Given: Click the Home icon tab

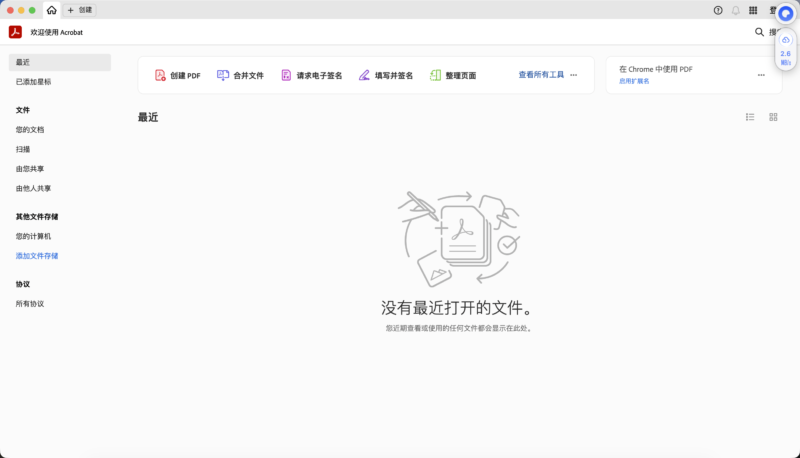Looking at the screenshot, I should (x=52, y=10).
